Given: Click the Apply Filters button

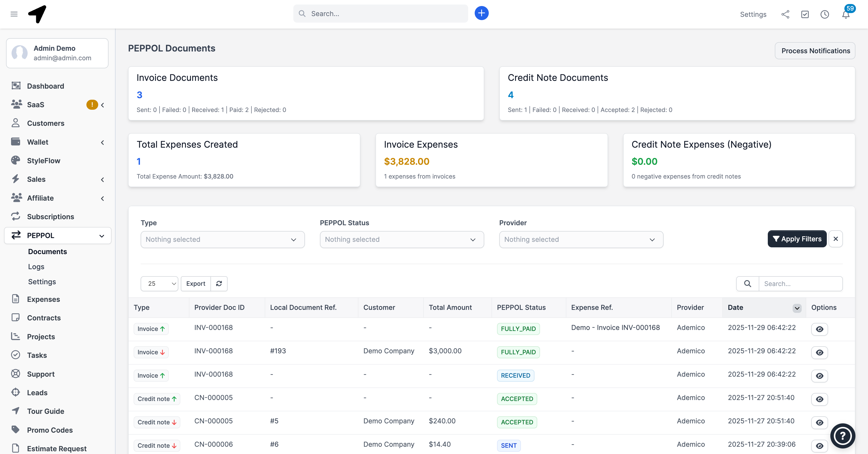Looking at the screenshot, I should click(x=797, y=239).
